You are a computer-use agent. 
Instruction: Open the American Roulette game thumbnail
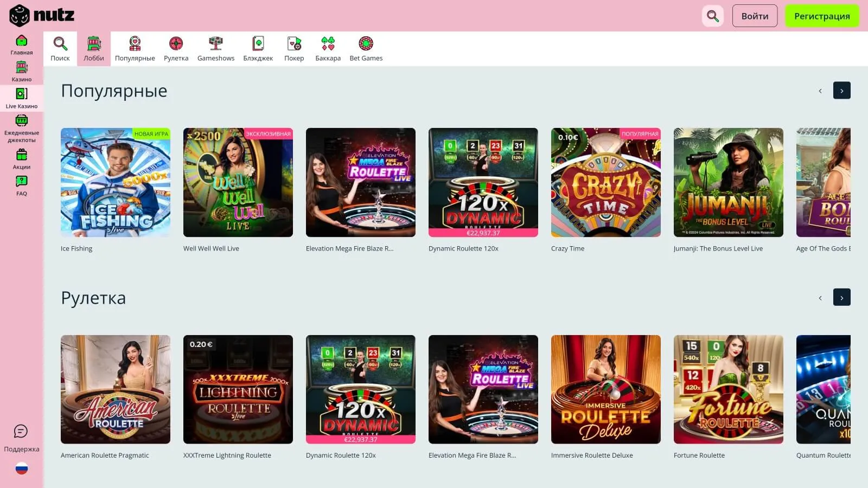point(116,389)
